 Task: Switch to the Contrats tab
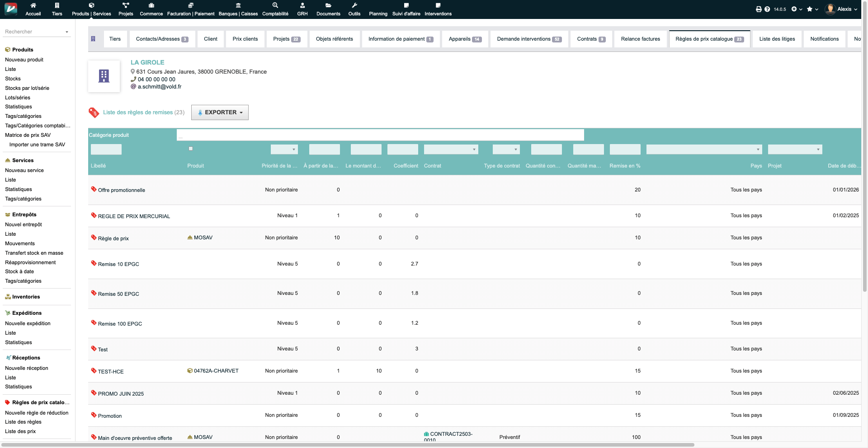point(590,39)
